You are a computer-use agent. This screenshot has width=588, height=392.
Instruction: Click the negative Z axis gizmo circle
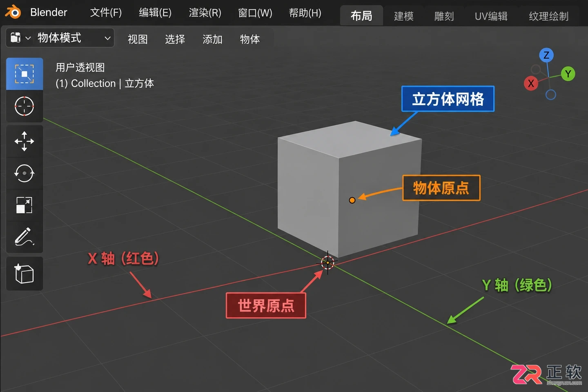551,95
